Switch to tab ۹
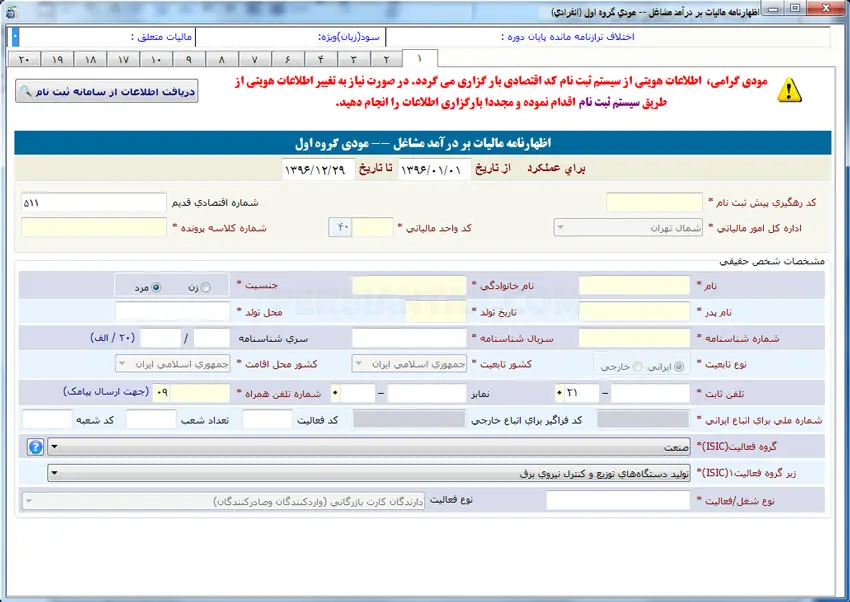The width and height of the screenshot is (850, 602). pyautogui.click(x=189, y=59)
